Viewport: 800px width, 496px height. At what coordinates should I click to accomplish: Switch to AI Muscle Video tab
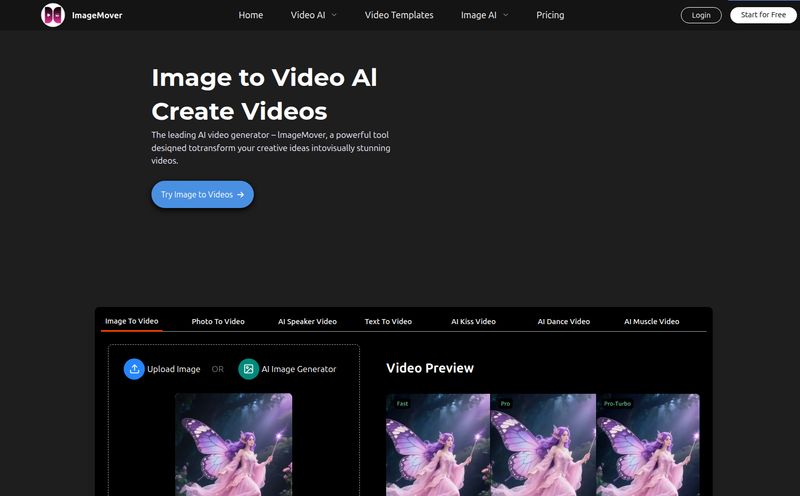652,321
